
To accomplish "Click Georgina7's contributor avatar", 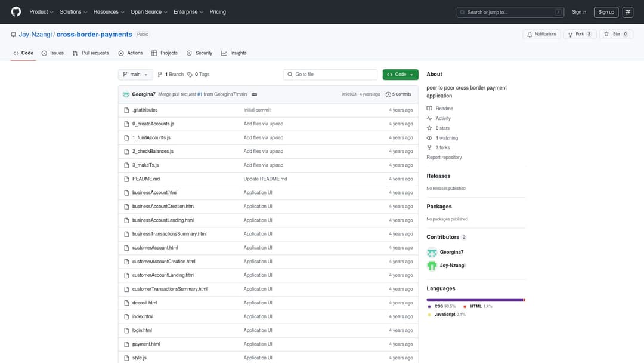I will 432,252.
